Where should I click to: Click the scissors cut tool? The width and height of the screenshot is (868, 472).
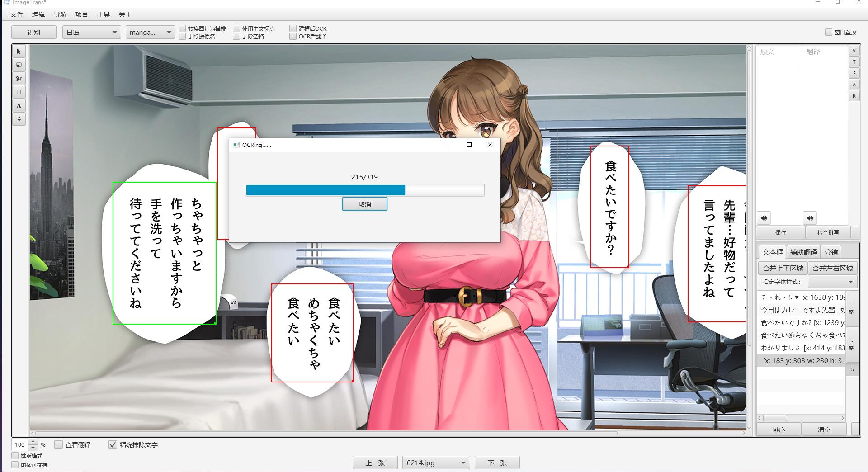pos(19,79)
